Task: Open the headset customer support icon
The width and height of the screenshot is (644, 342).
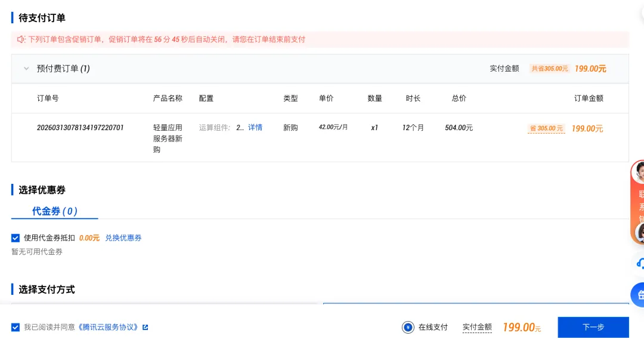Action: [639, 263]
